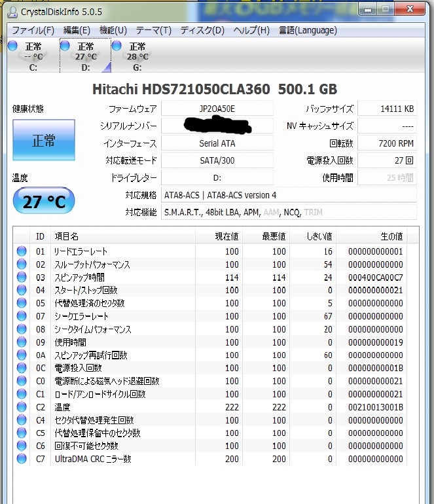Click status orb for C4 セクタ代替処理発生回数
The image size is (434, 504).
(x=22, y=420)
